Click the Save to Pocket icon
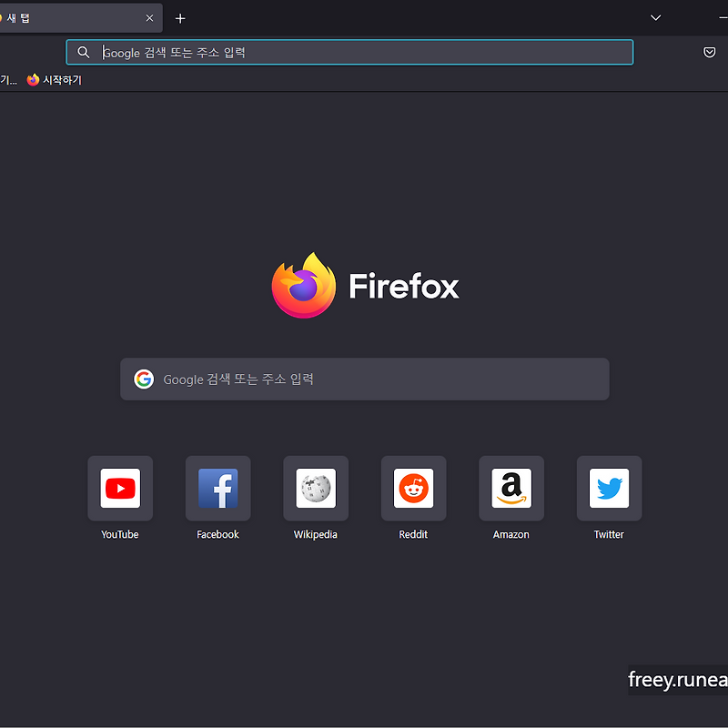 pyautogui.click(x=709, y=52)
